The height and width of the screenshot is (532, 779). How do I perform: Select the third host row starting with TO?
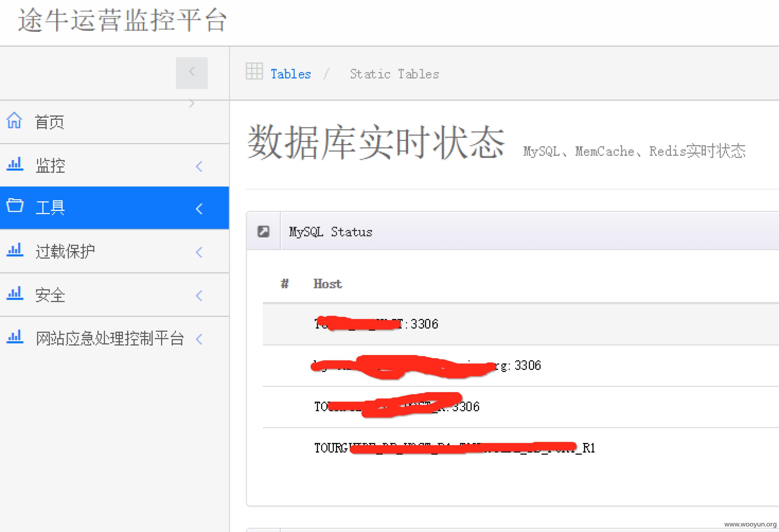(521, 407)
